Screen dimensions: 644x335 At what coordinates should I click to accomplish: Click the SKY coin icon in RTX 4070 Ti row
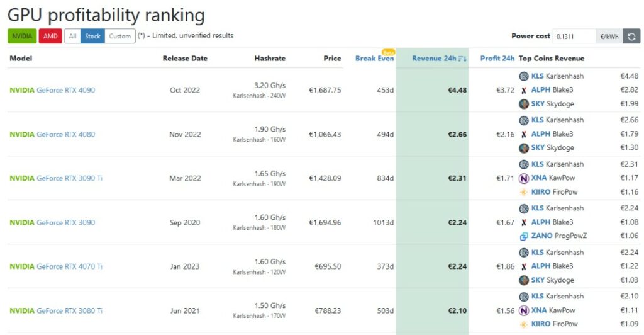pos(524,280)
